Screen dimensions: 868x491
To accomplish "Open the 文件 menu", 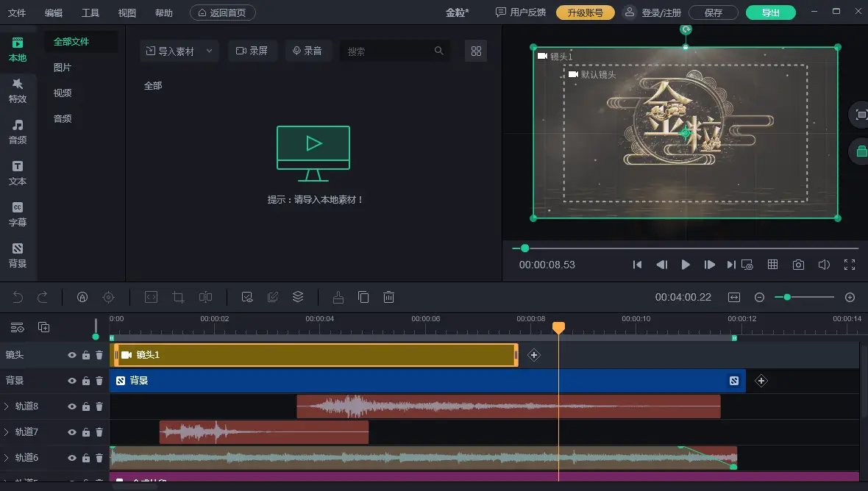I will (x=17, y=12).
